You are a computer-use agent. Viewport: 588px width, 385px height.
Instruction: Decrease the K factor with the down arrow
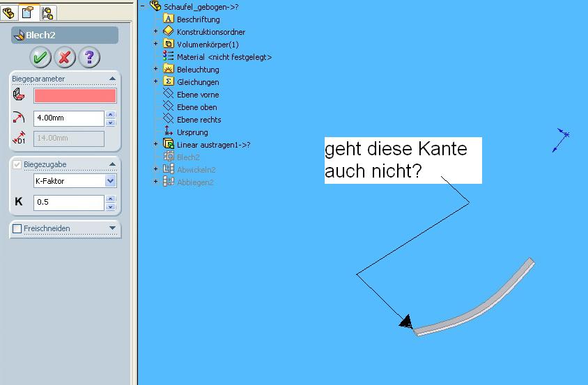point(111,207)
